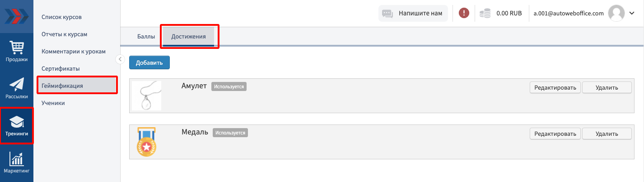Screen dimensions: 644x182
Task: Collapse the sidebar submenu panel
Action: pyautogui.click(x=120, y=59)
